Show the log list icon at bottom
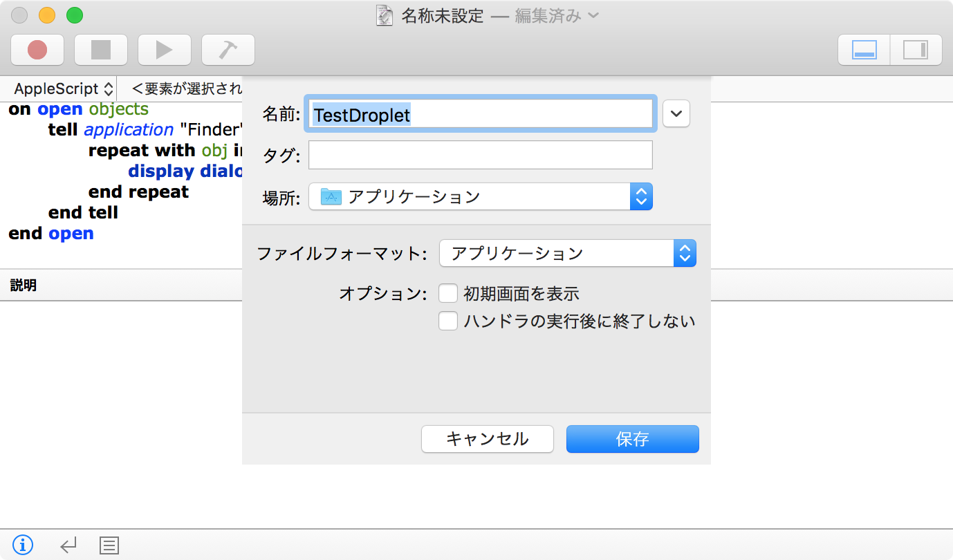Image resolution: width=953 pixels, height=560 pixels. coord(109,545)
